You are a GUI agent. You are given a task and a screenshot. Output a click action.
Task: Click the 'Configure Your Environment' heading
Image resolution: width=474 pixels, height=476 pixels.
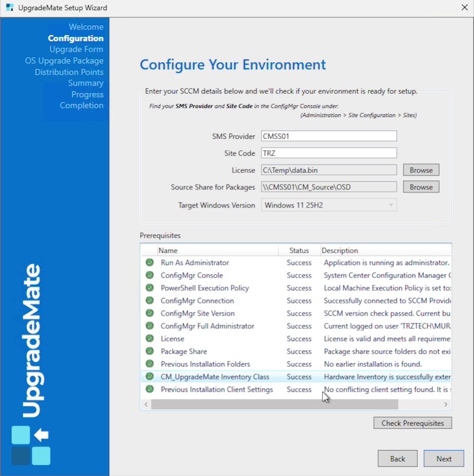coord(232,65)
